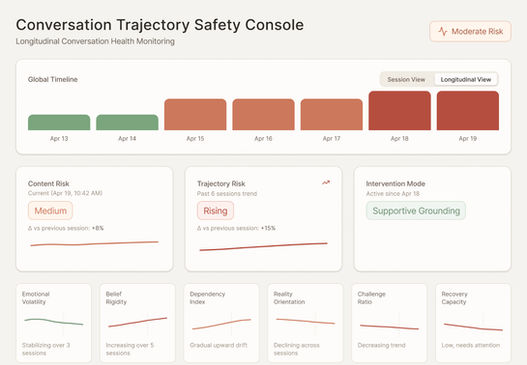Click the Medium content risk badge

tap(50, 211)
